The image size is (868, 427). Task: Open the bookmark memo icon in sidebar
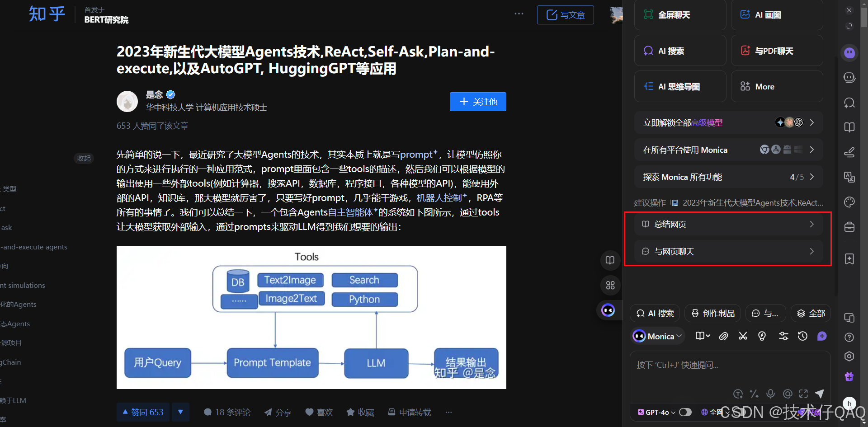click(x=849, y=259)
